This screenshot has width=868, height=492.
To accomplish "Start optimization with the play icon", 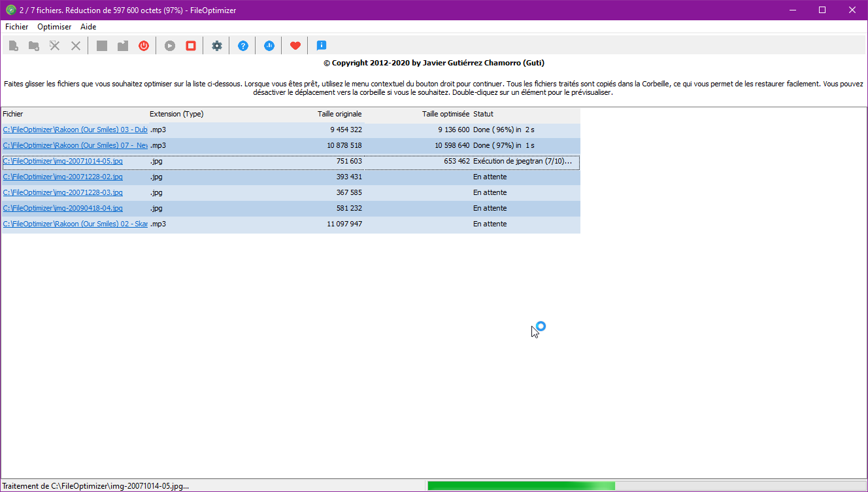I will [169, 45].
